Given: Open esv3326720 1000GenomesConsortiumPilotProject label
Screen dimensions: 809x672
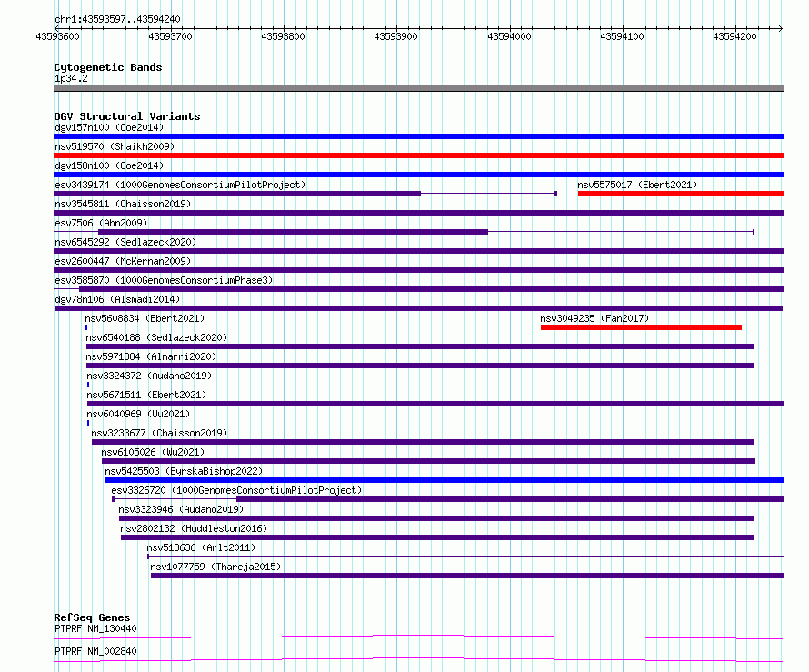Looking at the screenshot, I should tap(236, 490).
